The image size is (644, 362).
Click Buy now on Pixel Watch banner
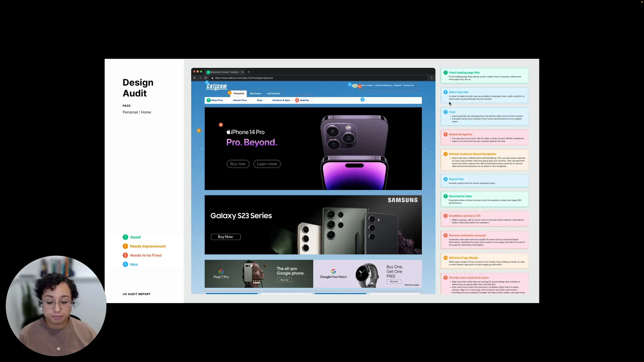click(x=394, y=282)
